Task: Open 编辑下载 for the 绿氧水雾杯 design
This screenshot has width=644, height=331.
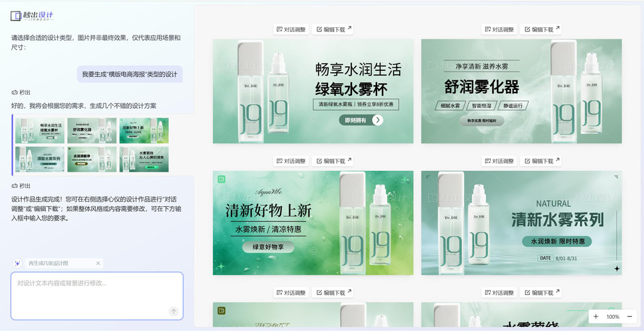Action: pyautogui.click(x=333, y=29)
